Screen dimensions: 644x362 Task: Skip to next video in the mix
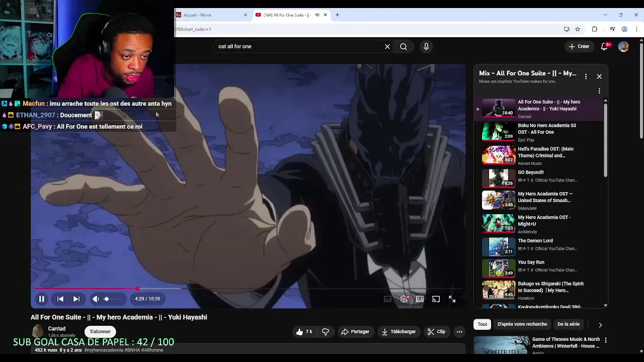tap(76, 299)
